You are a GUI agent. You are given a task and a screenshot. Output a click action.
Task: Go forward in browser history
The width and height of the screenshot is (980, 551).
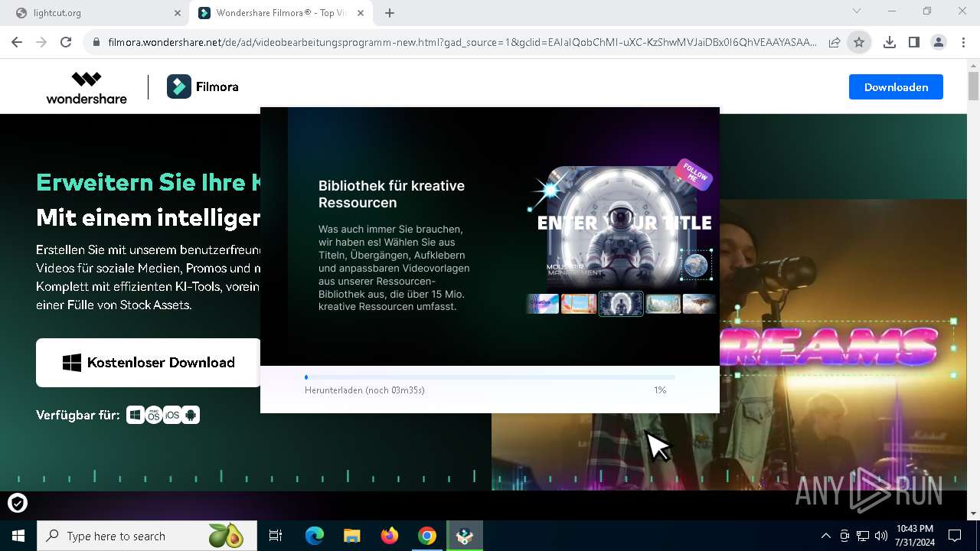(41, 43)
